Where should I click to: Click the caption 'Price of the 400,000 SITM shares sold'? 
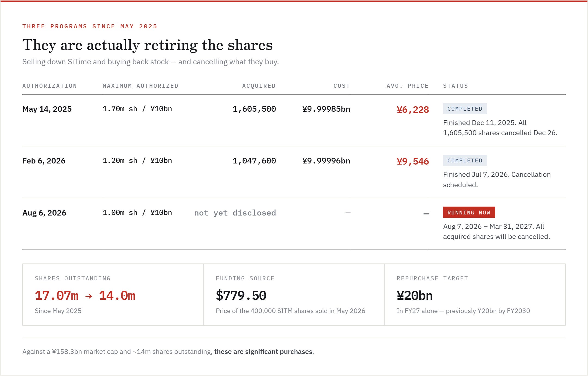pos(290,311)
